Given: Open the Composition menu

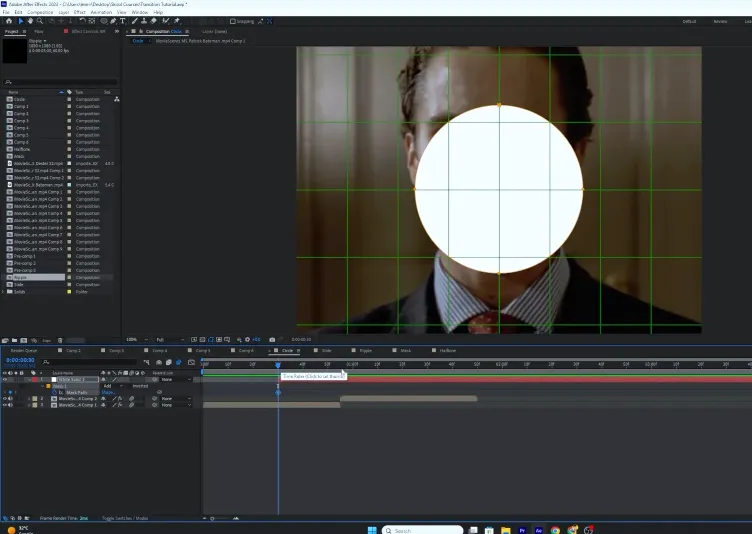Looking at the screenshot, I should pos(40,12).
